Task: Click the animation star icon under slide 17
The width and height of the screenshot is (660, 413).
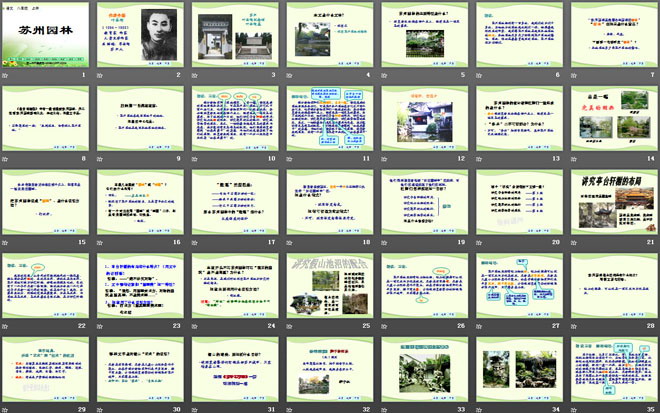Action: click(194, 243)
